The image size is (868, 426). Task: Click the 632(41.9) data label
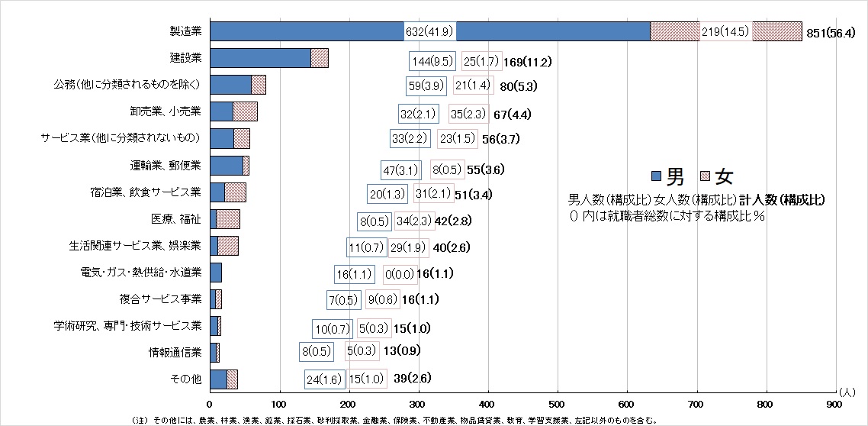429,31
